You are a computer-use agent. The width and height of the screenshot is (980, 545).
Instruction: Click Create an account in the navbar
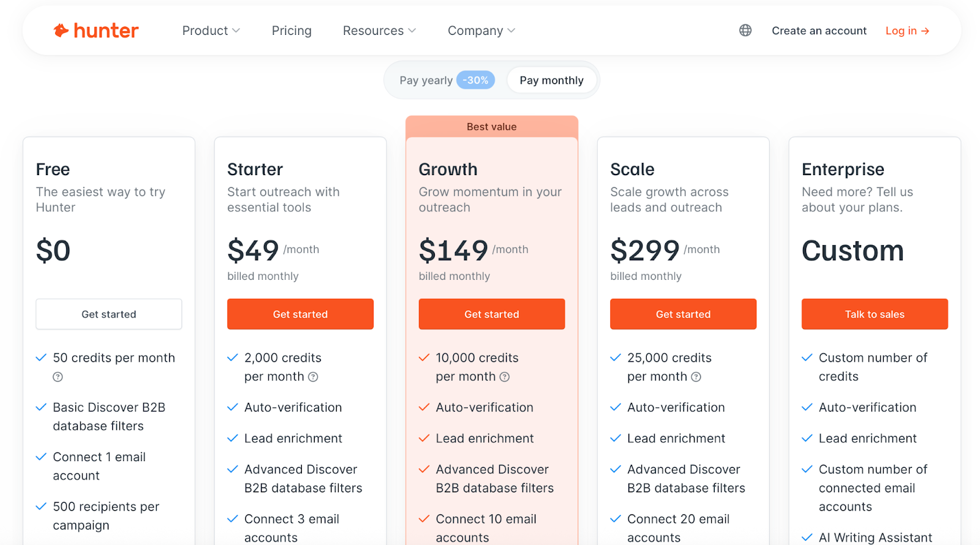coord(819,30)
